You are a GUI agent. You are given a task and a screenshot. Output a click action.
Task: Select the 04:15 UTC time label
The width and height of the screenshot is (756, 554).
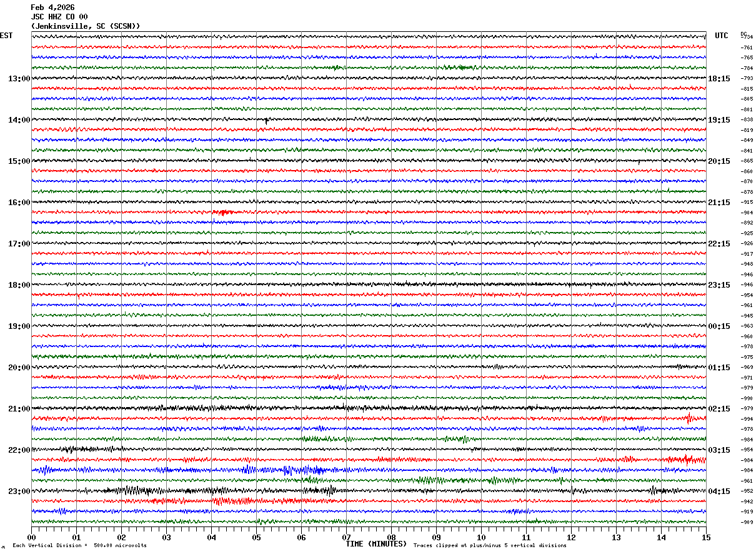719,491
